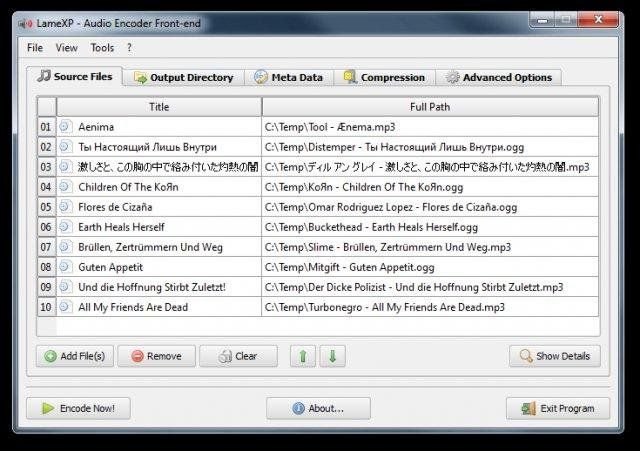This screenshot has width=640, height=451.
Task: Click file icon beside Guten Appetit title
Action: (65, 267)
